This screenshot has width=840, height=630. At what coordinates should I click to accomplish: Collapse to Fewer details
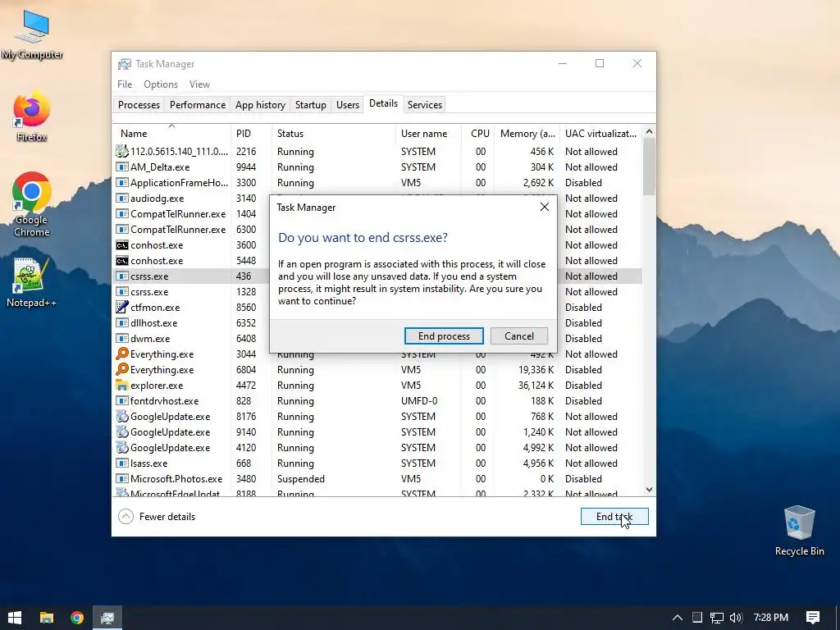157,517
